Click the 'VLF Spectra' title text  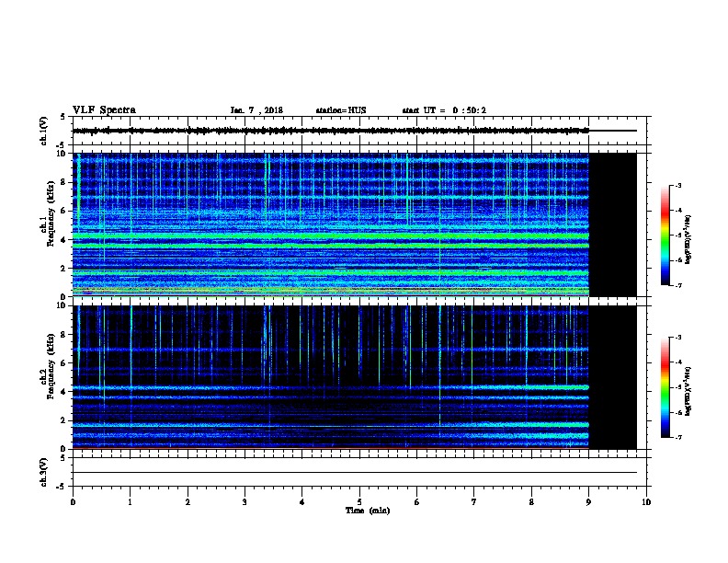(104, 110)
